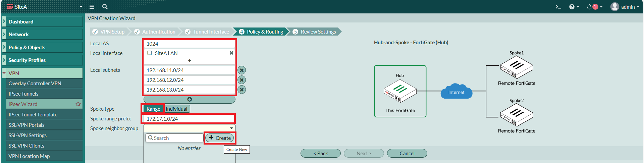
Task: Click the Fortinet logo icon beside SiteA
Action: coord(10,7)
